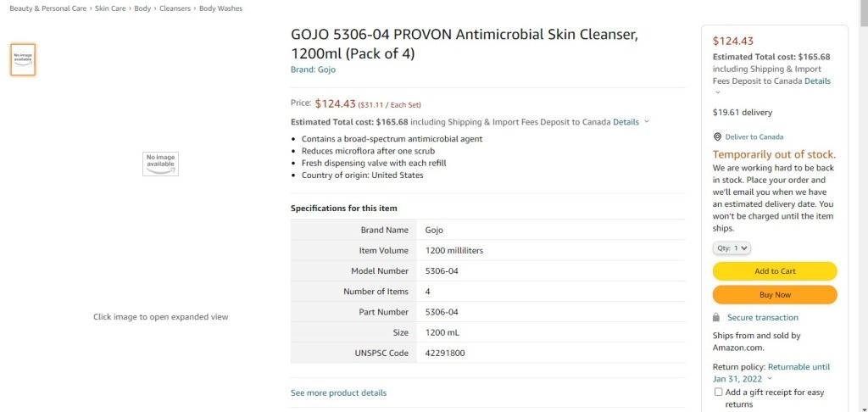Expand chevron next to Details under price
This screenshot has height=412, width=868.
point(647,122)
